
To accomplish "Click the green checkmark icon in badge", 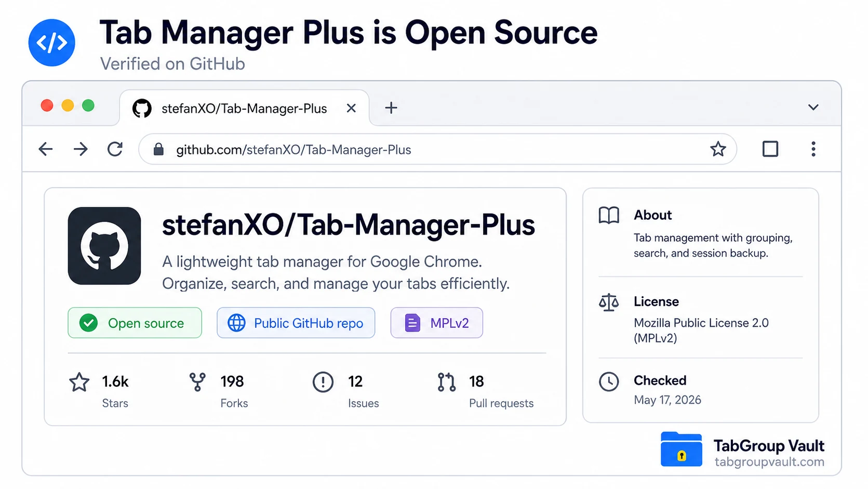I will [x=89, y=323].
